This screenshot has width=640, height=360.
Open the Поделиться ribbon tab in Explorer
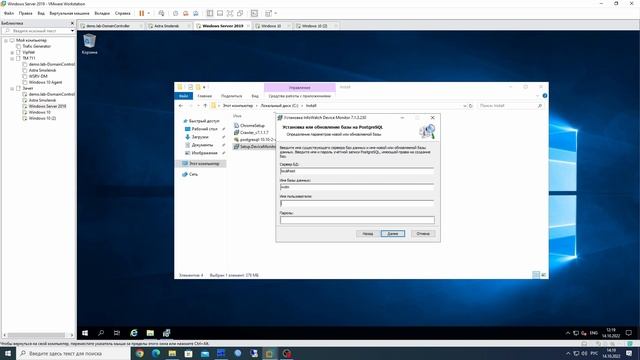231,96
